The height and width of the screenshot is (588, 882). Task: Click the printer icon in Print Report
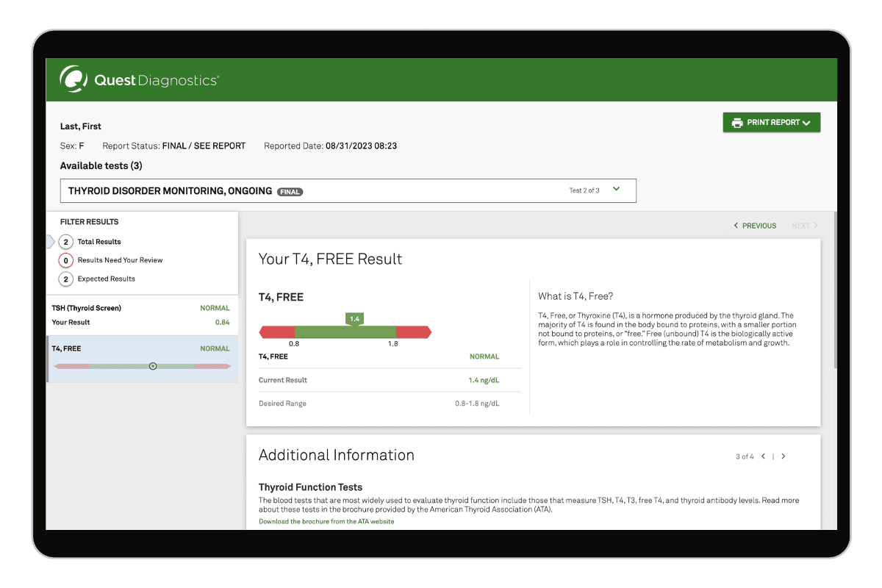(x=736, y=123)
